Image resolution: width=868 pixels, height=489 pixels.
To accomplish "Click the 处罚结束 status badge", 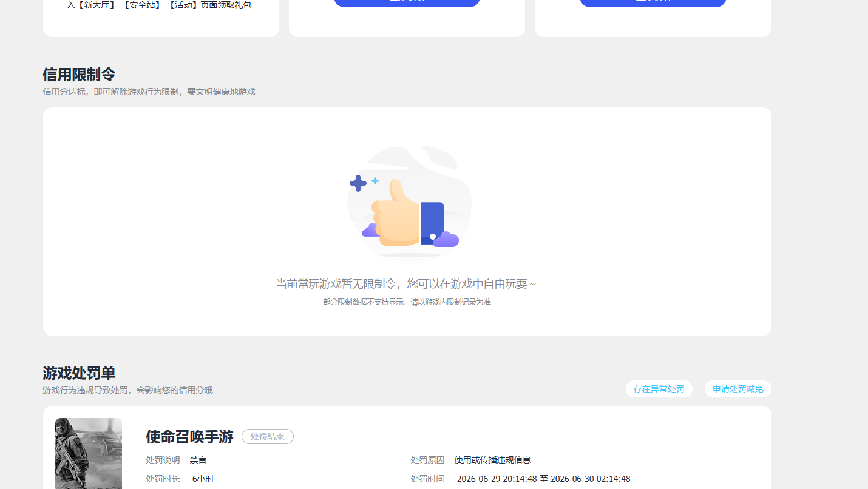I will (x=268, y=437).
